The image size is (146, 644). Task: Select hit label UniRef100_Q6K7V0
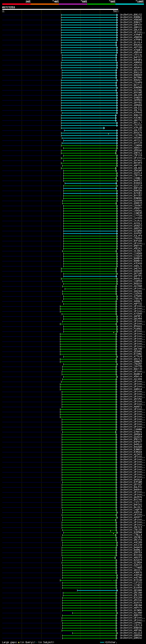click(x=131, y=120)
